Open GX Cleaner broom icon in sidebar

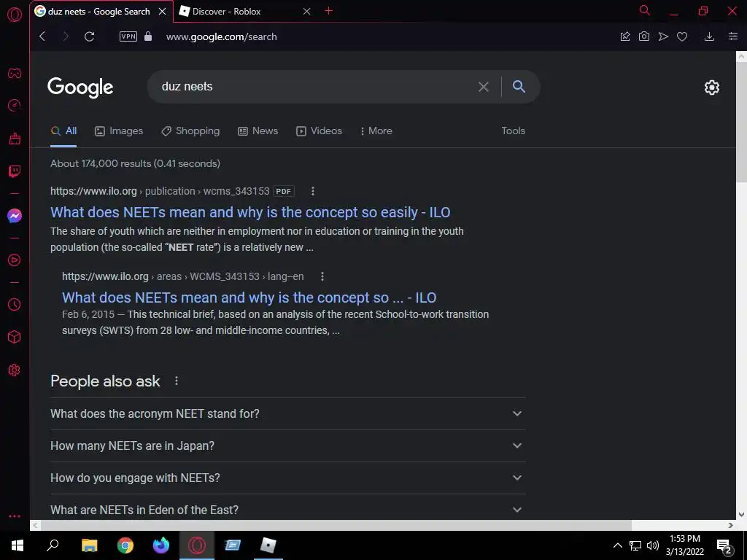15,138
